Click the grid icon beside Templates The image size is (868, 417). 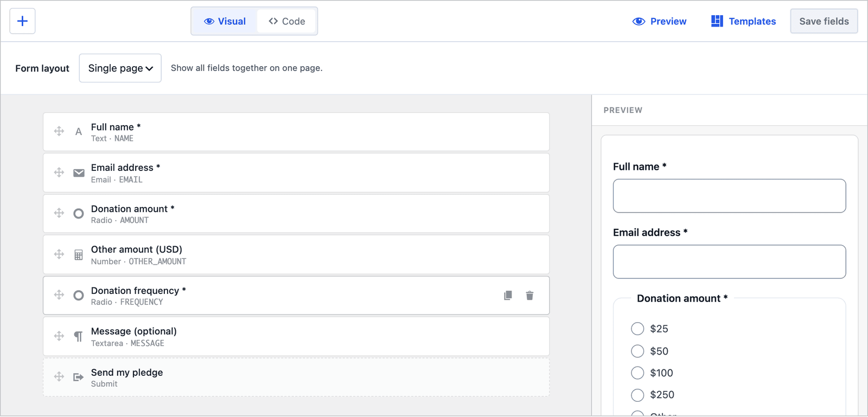[x=717, y=21]
